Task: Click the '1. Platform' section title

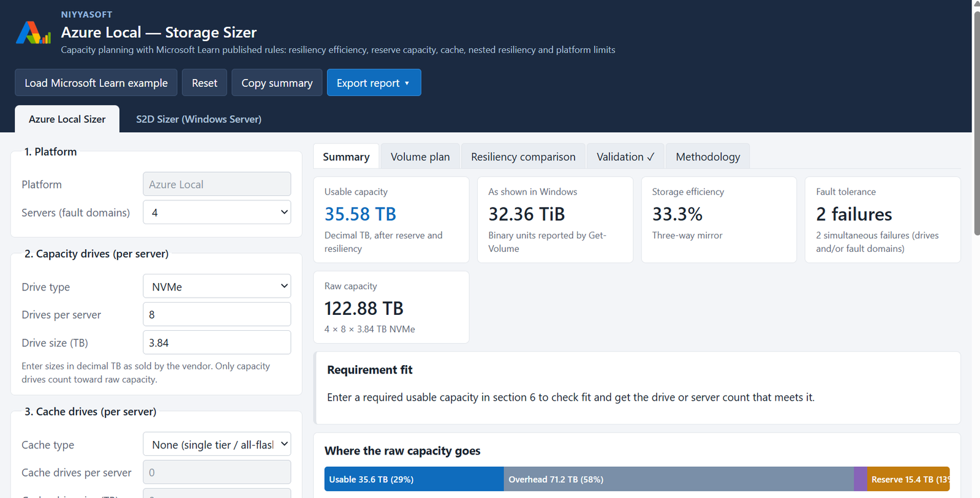Action: [50, 151]
